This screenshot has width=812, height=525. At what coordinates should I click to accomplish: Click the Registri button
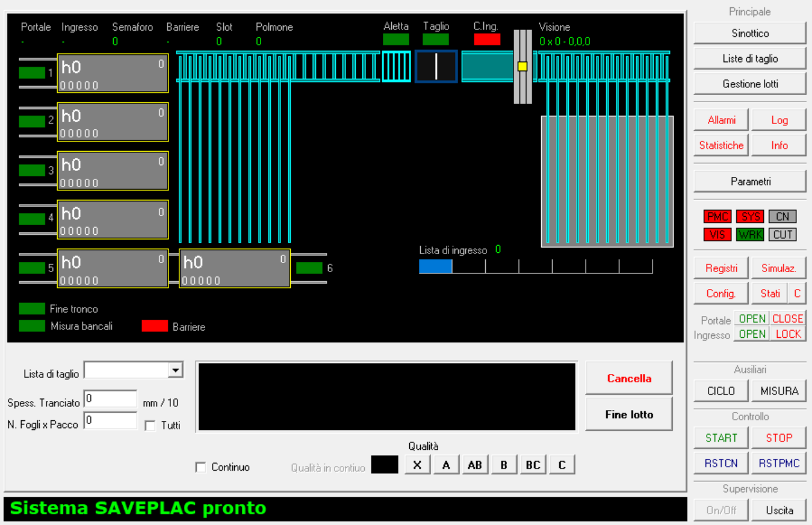(721, 268)
